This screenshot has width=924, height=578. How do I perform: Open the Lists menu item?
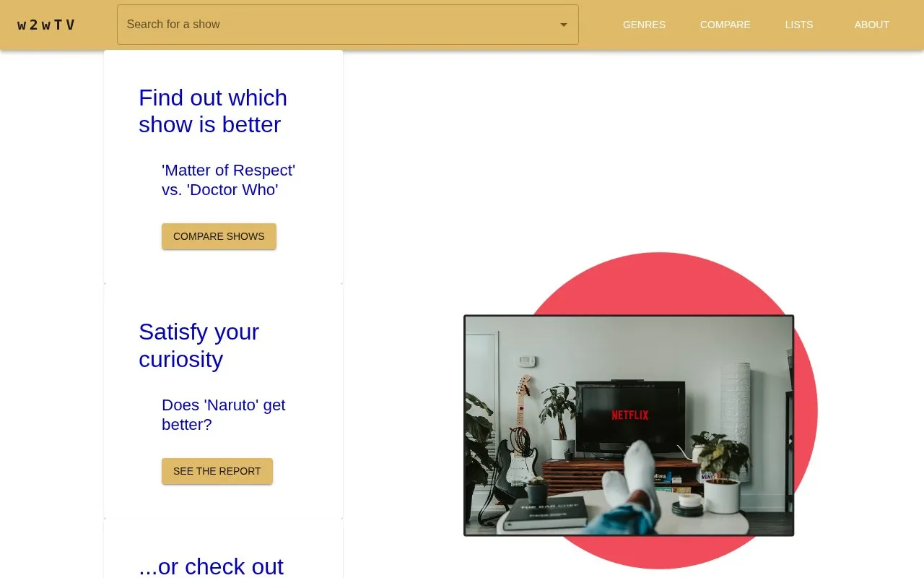coord(799,25)
